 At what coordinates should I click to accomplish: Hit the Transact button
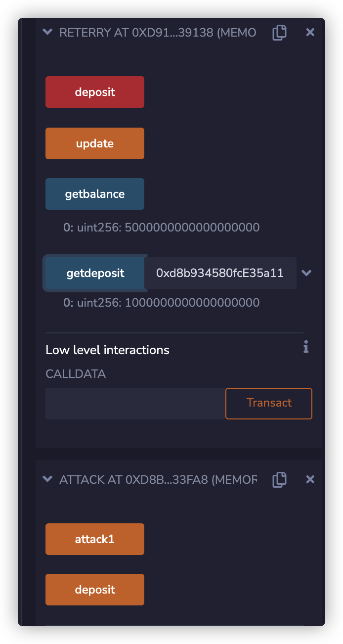tap(269, 404)
